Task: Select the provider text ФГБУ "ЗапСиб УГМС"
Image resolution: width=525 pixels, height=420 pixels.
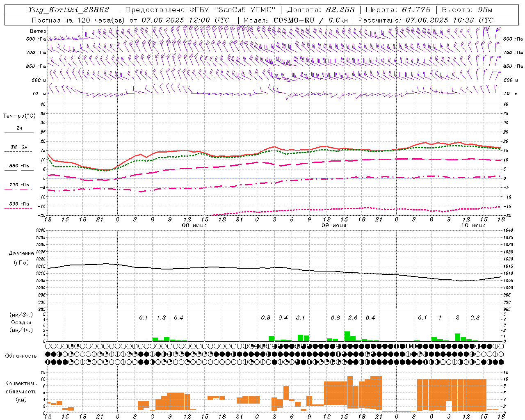Action: click(232, 10)
